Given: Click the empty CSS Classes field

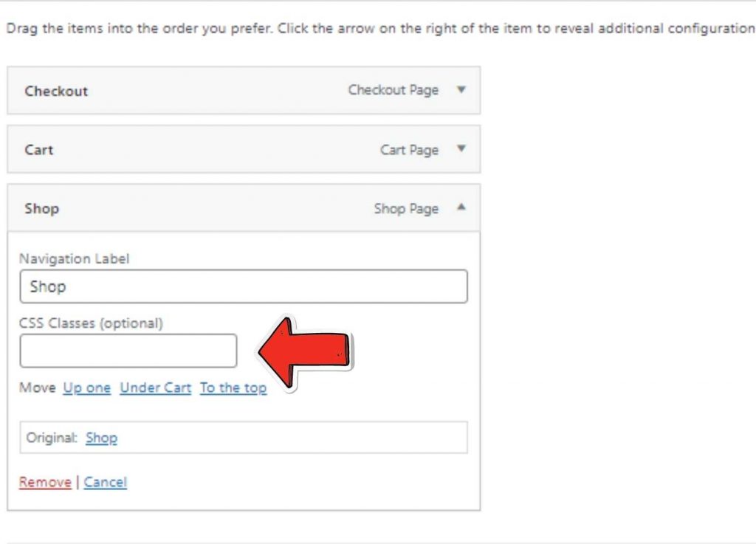Looking at the screenshot, I should click(x=128, y=351).
